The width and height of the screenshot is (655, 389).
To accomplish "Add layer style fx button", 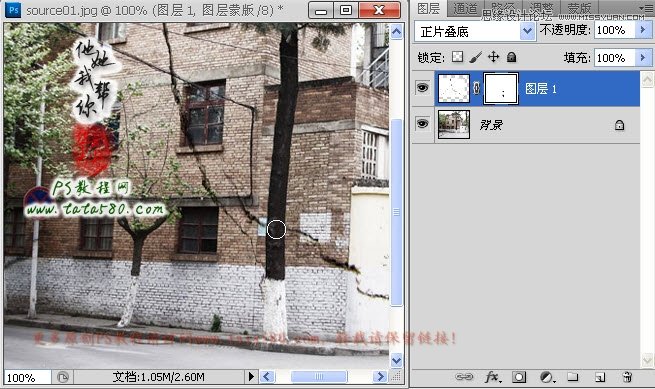I will [x=493, y=377].
